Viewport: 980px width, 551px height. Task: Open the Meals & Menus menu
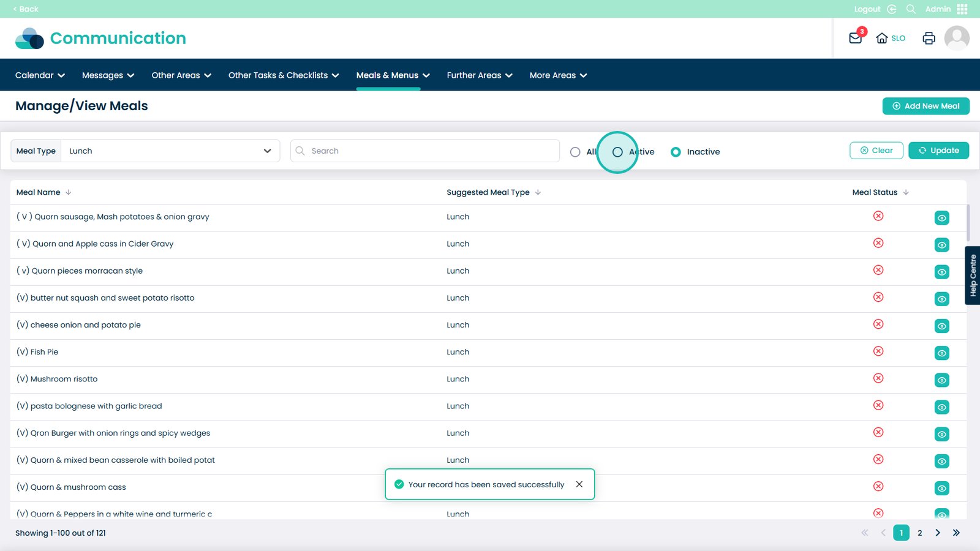[393, 75]
